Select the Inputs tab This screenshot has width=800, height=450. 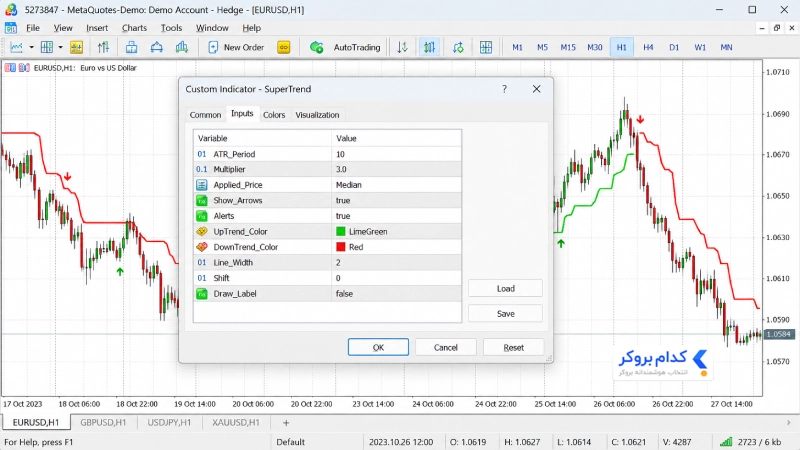click(242, 114)
